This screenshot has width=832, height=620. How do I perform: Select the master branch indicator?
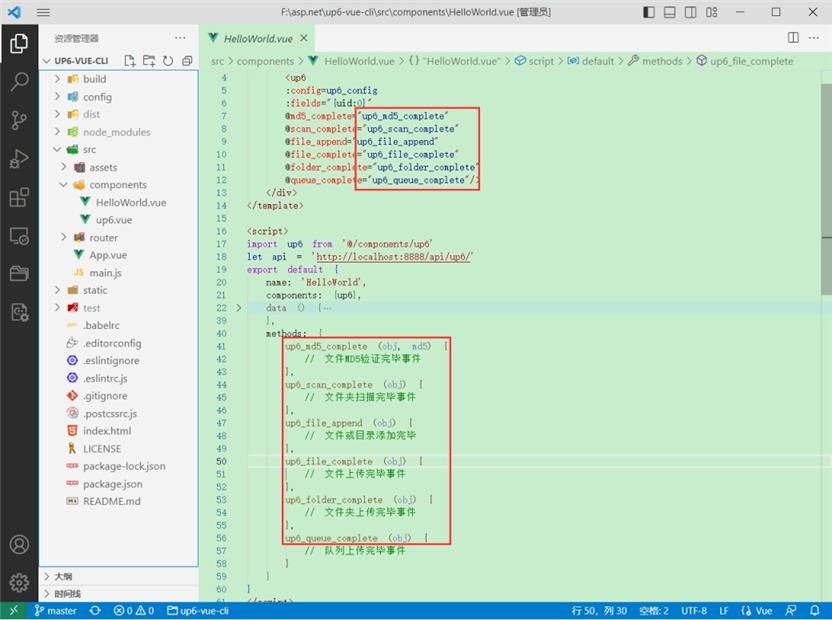click(x=56, y=610)
